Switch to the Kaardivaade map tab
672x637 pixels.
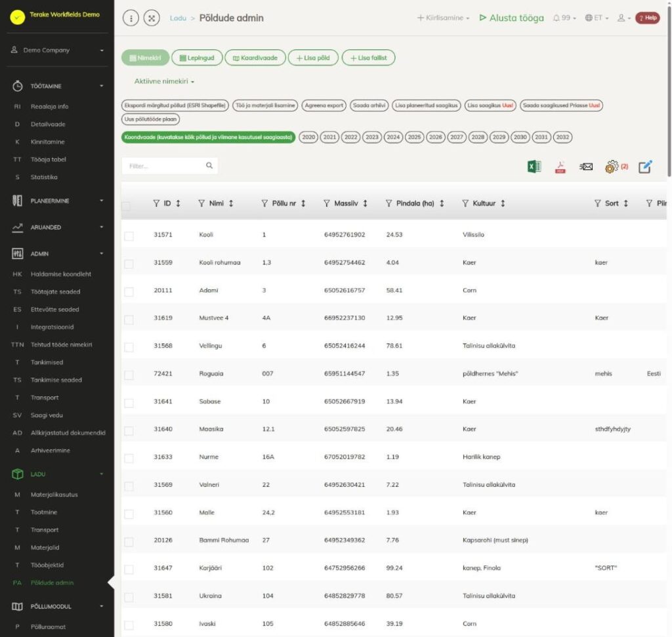click(x=255, y=58)
